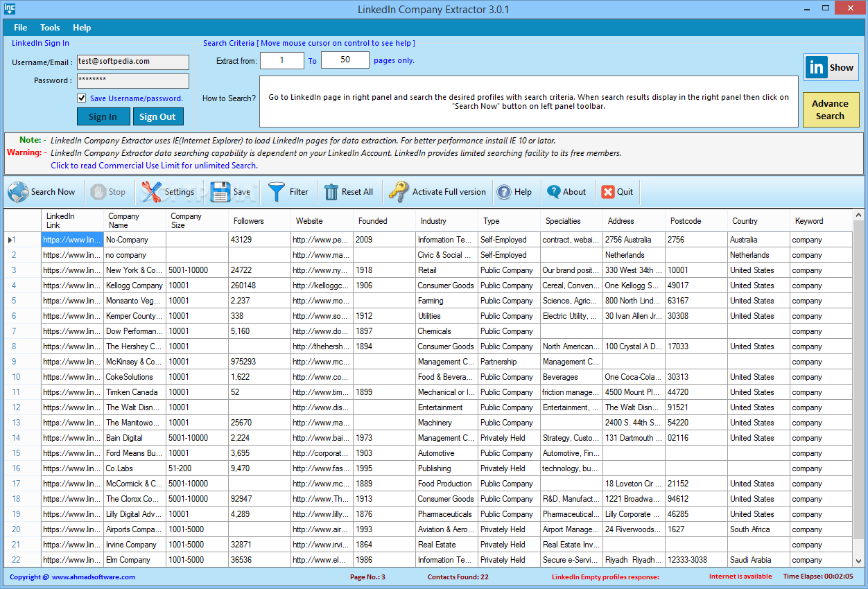Click the Co.Labs company cell
868x589 pixels.
[x=134, y=468]
